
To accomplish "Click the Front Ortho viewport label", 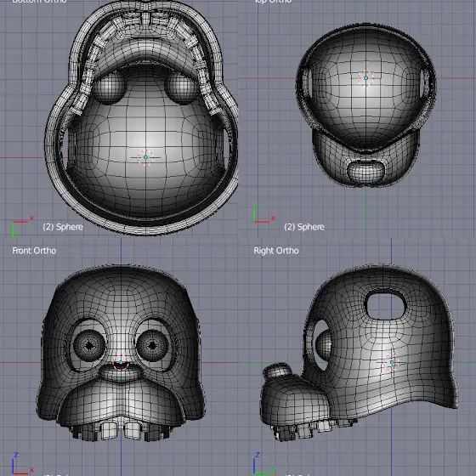I will [x=34, y=251].
